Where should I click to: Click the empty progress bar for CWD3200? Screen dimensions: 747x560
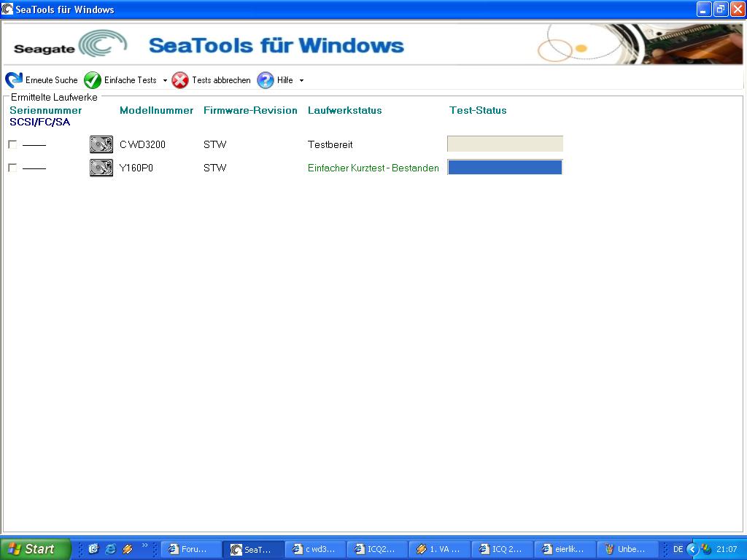click(505, 144)
